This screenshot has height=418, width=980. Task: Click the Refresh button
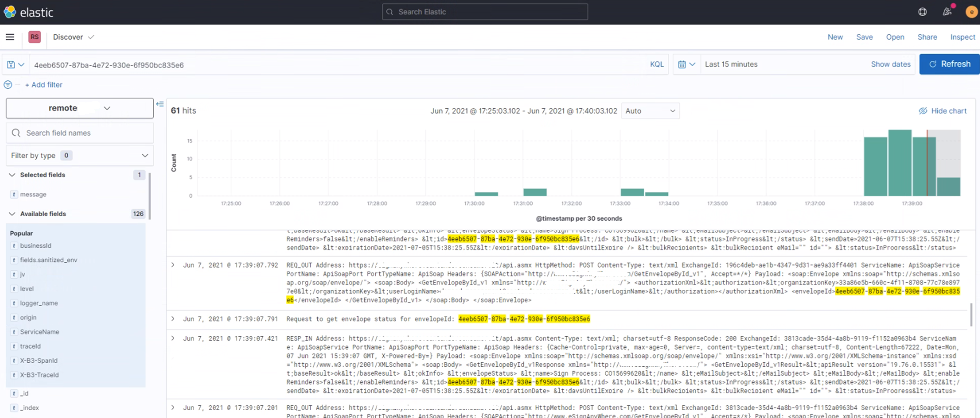pyautogui.click(x=949, y=64)
